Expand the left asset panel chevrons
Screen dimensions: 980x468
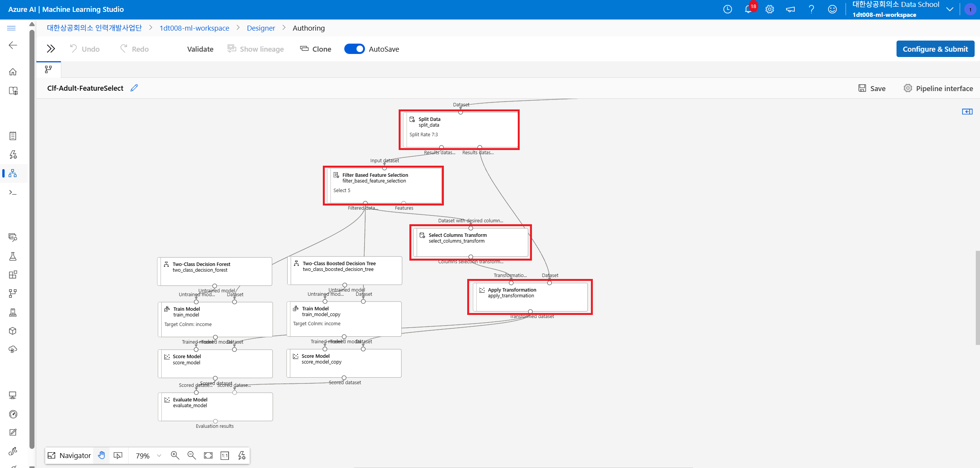point(51,49)
